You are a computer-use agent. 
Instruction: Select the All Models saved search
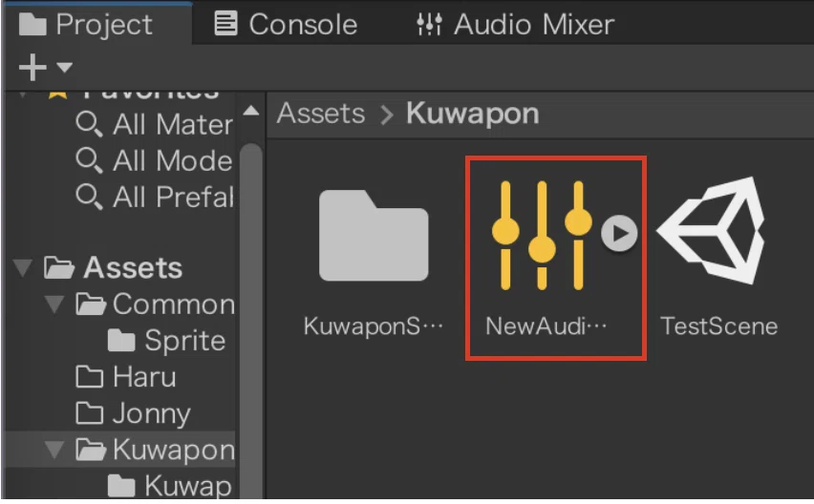point(154,160)
